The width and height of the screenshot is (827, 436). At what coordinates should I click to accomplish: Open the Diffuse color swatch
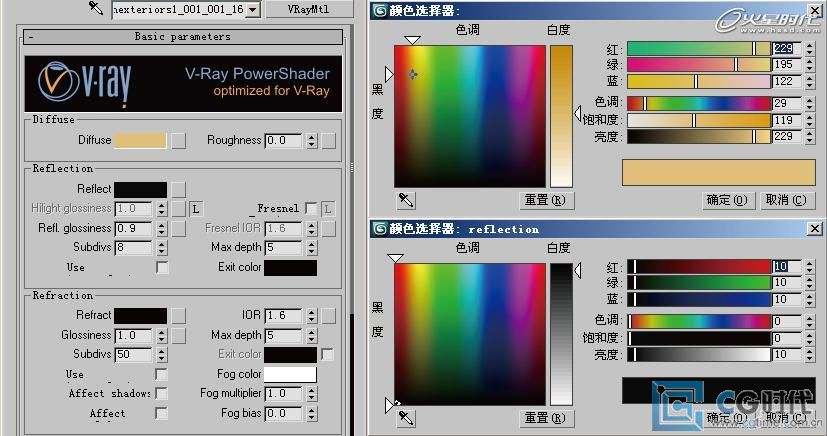click(140, 140)
